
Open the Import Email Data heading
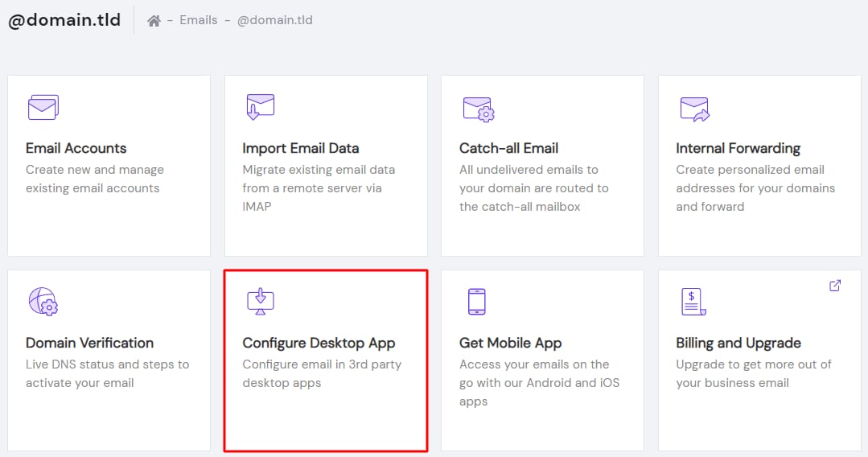pos(301,148)
